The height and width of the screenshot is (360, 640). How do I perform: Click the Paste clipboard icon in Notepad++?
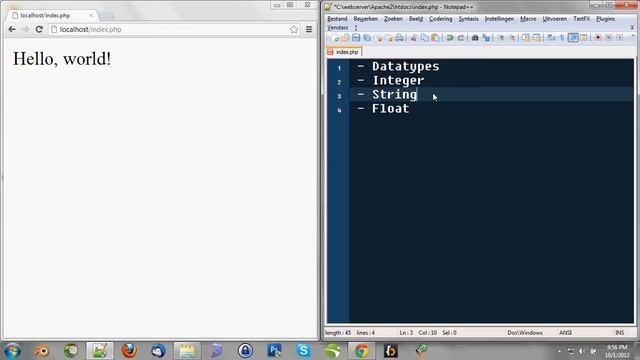pyautogui.click(x=436, y=38)
